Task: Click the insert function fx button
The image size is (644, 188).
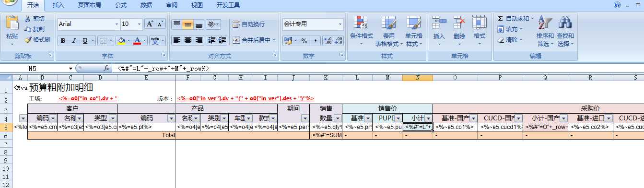Action: (x=107, y=69)
